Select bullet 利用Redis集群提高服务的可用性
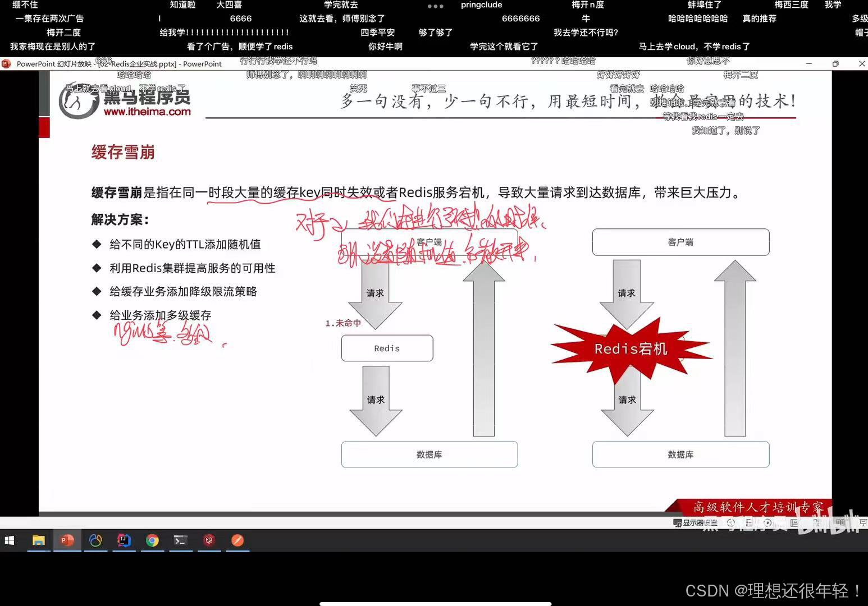This screenshot has height=606, width=868. (x=192, y=268)
